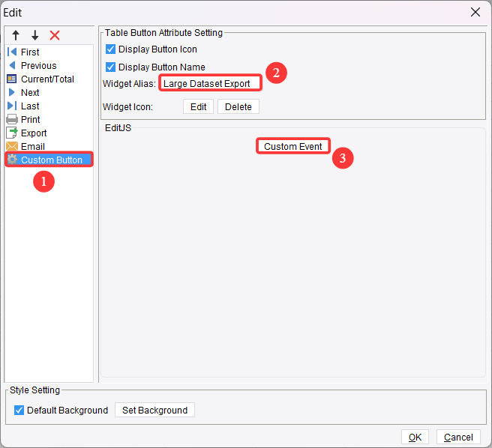Select First in the button list
This screenshot has width=492, height=448.
[x=49, y=52]
